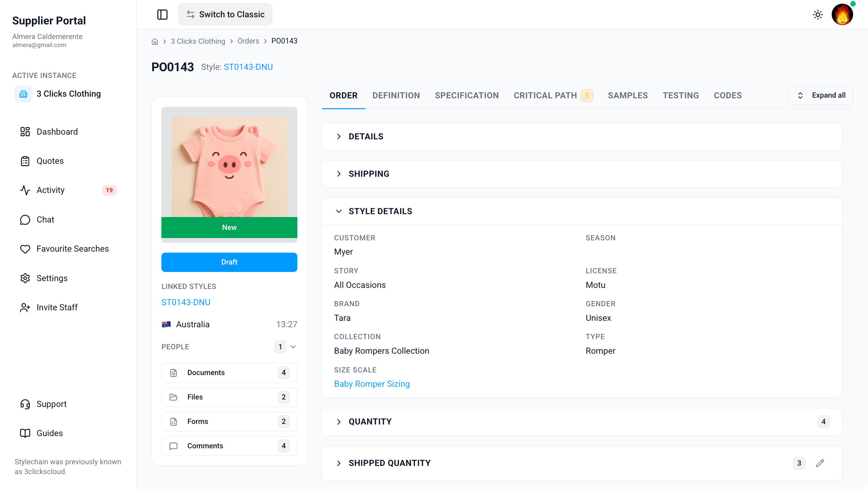Screen dimensions: 868x489
Task: Click the Forms sheet icon
Action: (174, 422)
